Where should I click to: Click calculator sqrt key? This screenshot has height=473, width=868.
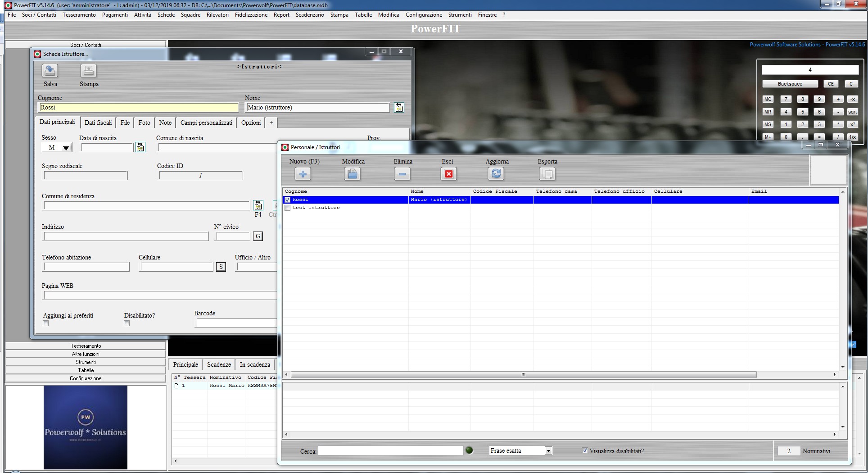(x=853, y=112)
